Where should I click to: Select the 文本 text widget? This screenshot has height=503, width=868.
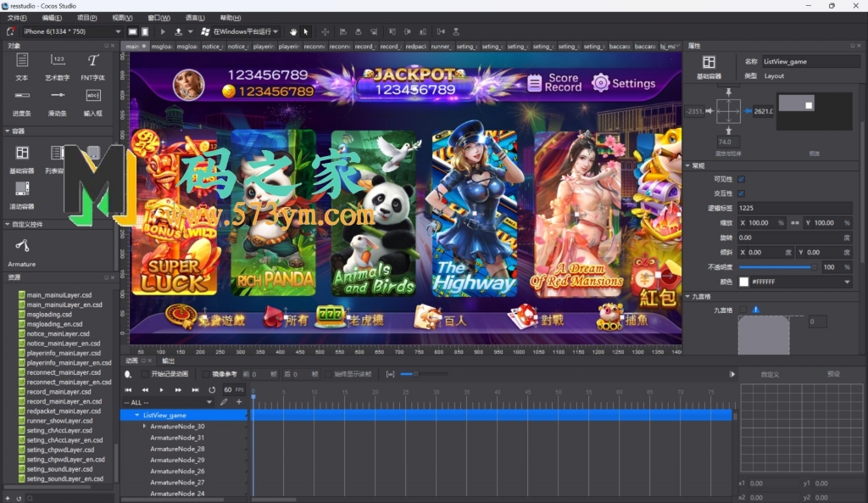click(x=21, y=66)
